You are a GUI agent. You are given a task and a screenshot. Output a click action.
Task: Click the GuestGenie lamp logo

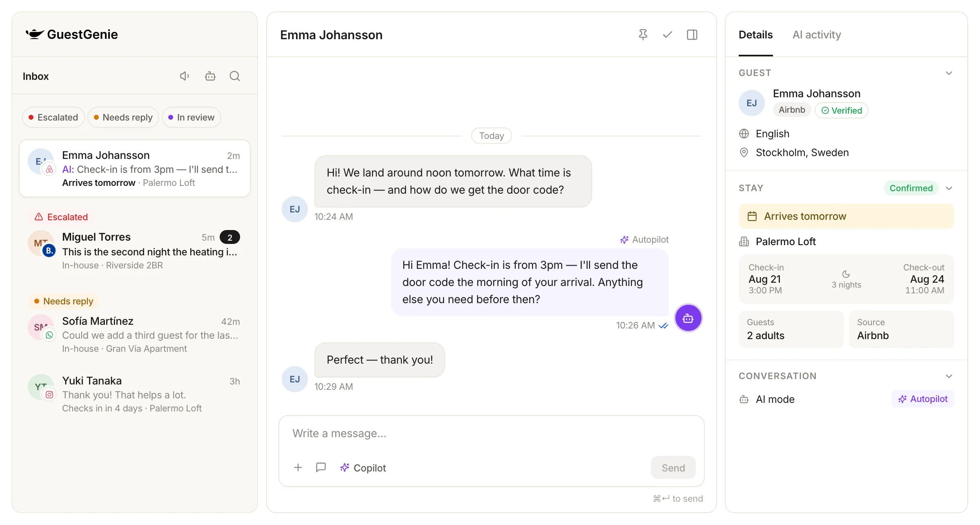(x=35, y=34)
